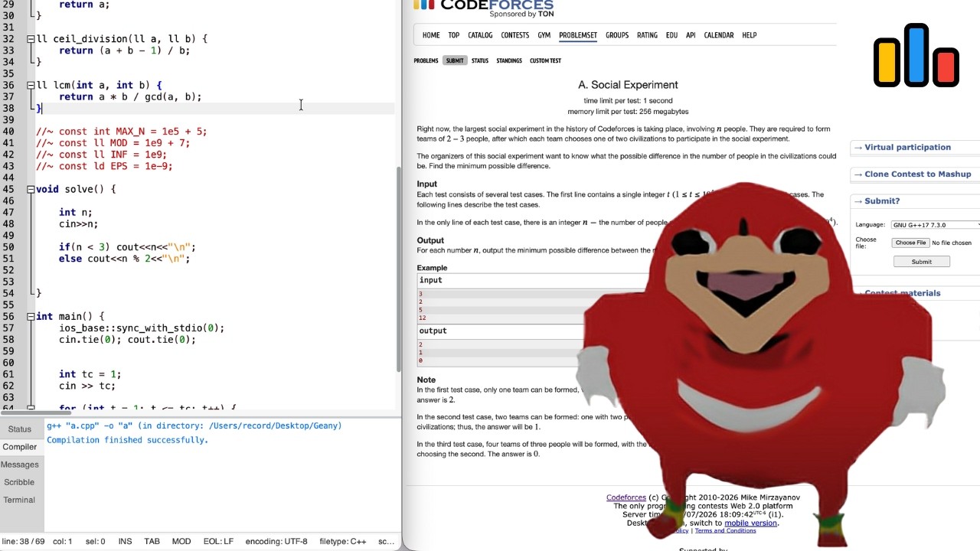The height and width of the screenshot is (551, 980).
Task: Collapse the lcm function fold in Geany
Action: [x=31, y=86]
